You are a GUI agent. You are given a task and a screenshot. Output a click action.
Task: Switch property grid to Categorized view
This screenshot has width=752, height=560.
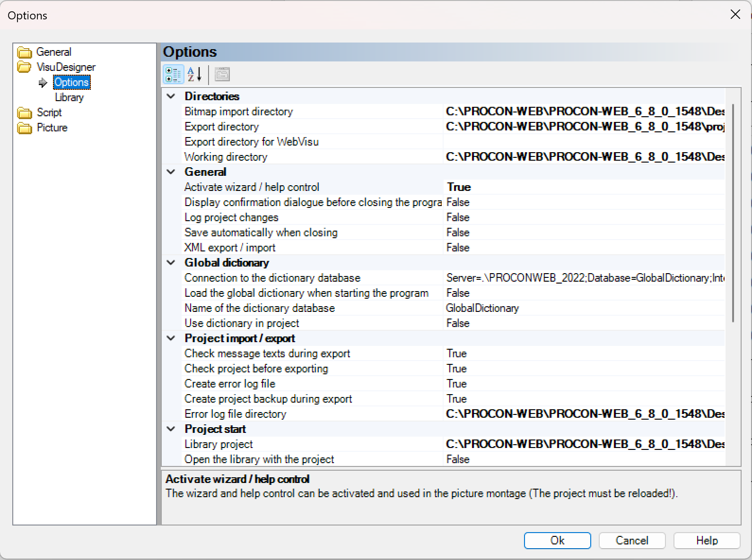[174, 75]
